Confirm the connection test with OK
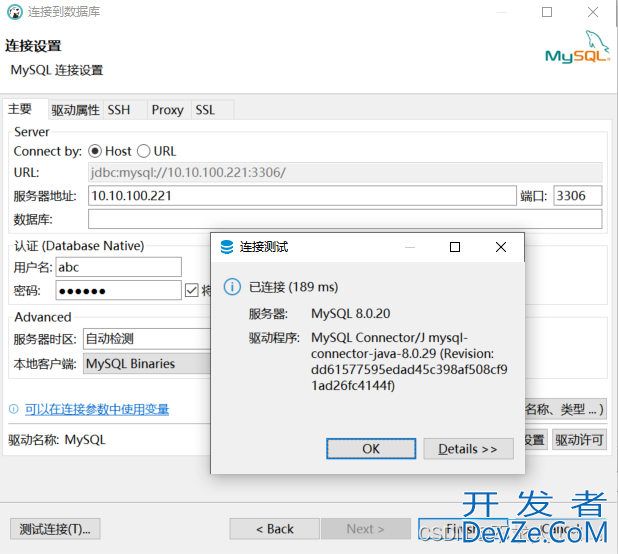Image resolution: width=618 pixels, height=554 pixels. 371,449
